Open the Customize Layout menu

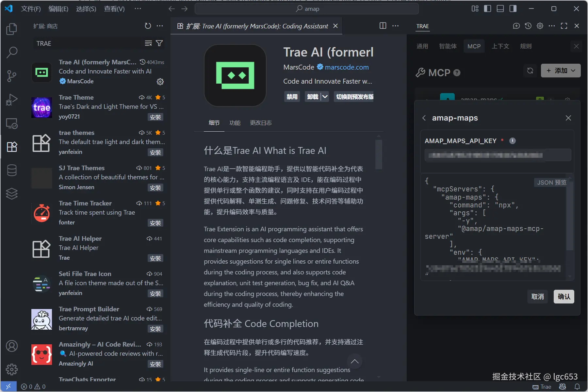click(x=475, y=9)
